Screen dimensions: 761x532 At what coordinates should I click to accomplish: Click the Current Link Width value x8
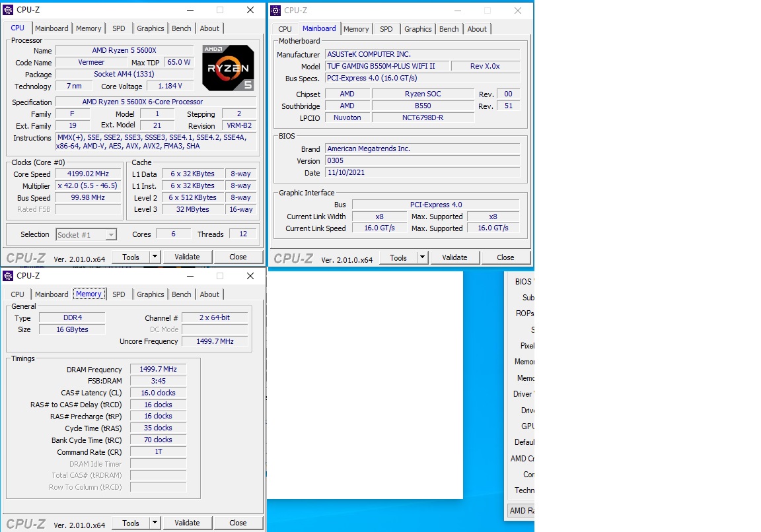pos(380,216)
